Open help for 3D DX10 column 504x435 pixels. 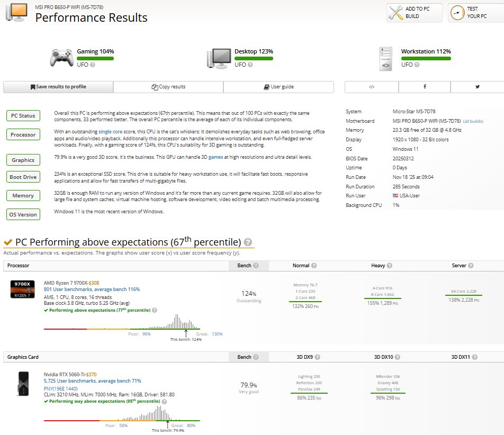coord(398,357)
